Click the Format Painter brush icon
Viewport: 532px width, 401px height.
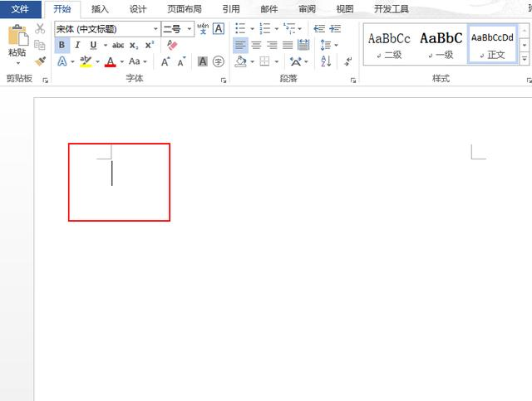(x=40, y=61)
